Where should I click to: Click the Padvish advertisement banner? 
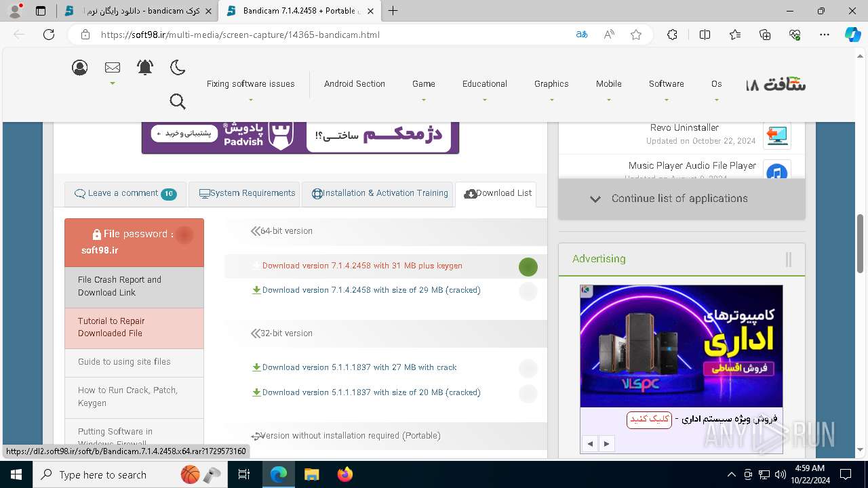(300, 138)
